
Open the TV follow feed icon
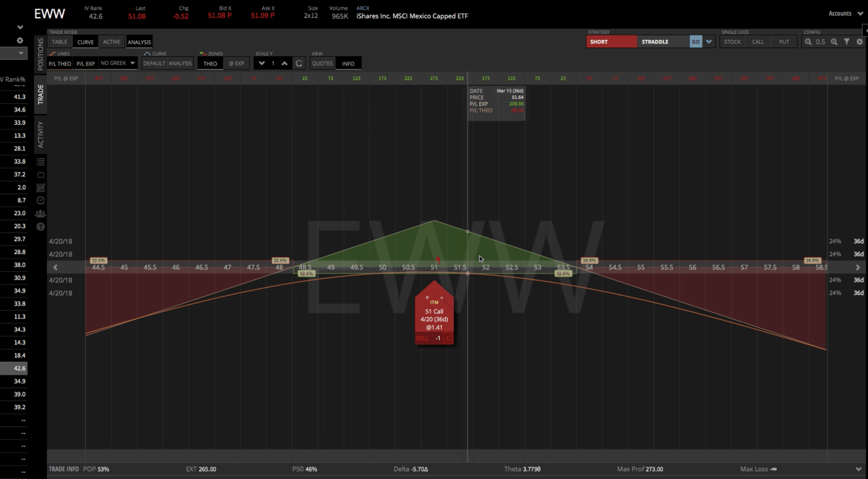pyautogui.click(x=40, y=174)
